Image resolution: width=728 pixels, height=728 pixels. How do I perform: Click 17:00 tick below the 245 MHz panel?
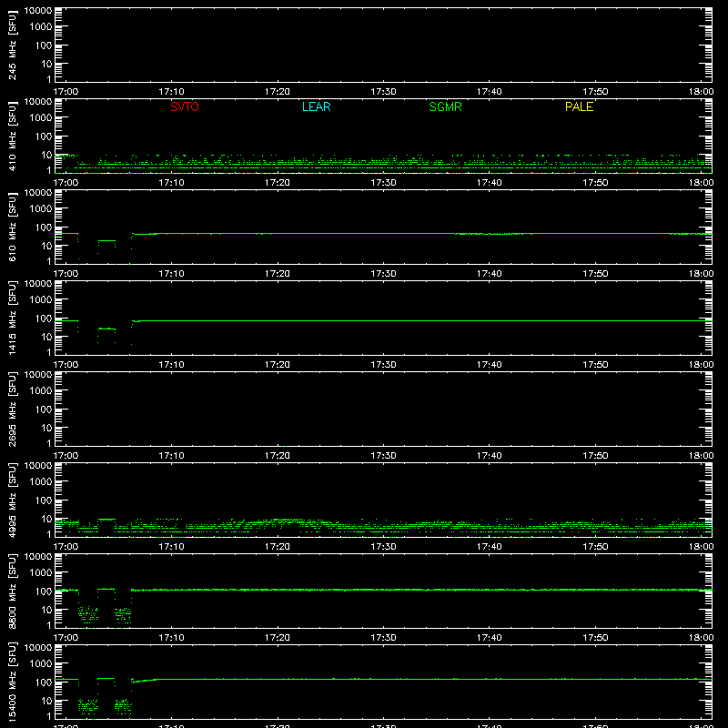pyautogui.click(x=66, y=92)
